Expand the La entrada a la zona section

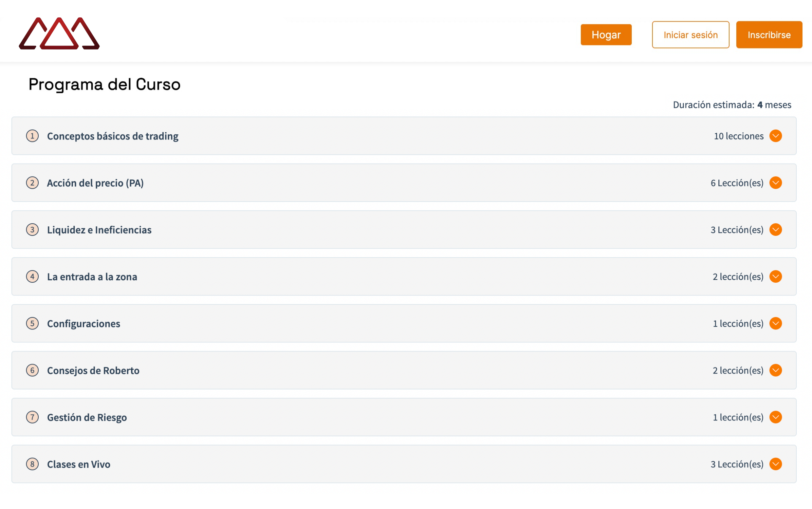point(775,277)
